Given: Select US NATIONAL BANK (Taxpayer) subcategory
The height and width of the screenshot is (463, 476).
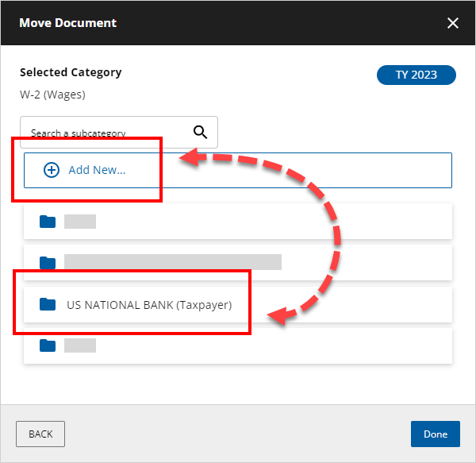Looking at the screenshot, I should coord(237,304).
